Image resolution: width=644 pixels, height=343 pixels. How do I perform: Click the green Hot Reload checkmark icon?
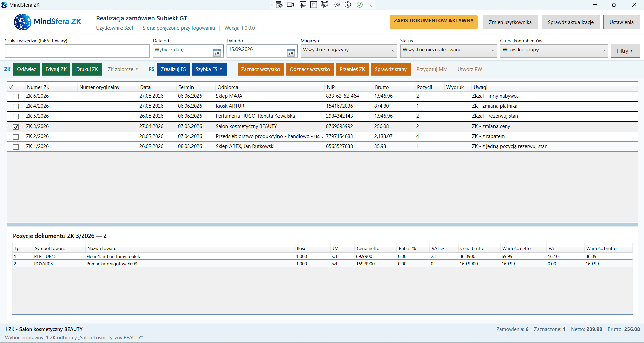(x=360, y=5)
